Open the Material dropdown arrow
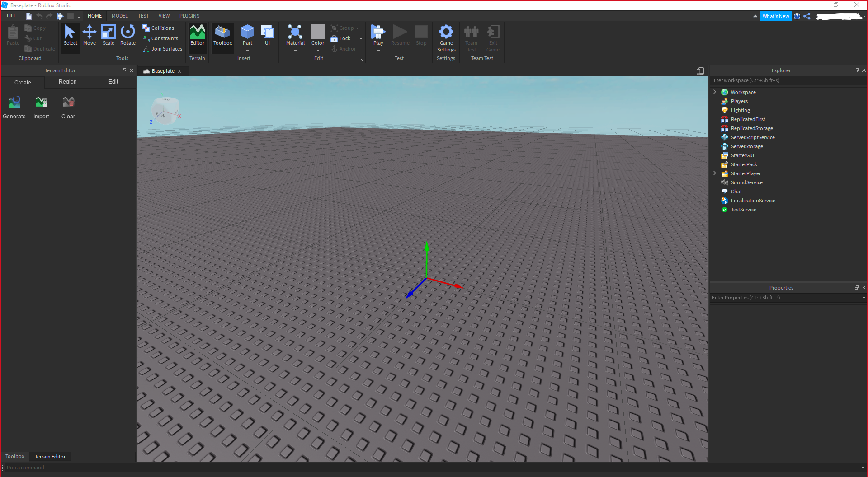This screenshot has width=868, height=477. point(295,51)
